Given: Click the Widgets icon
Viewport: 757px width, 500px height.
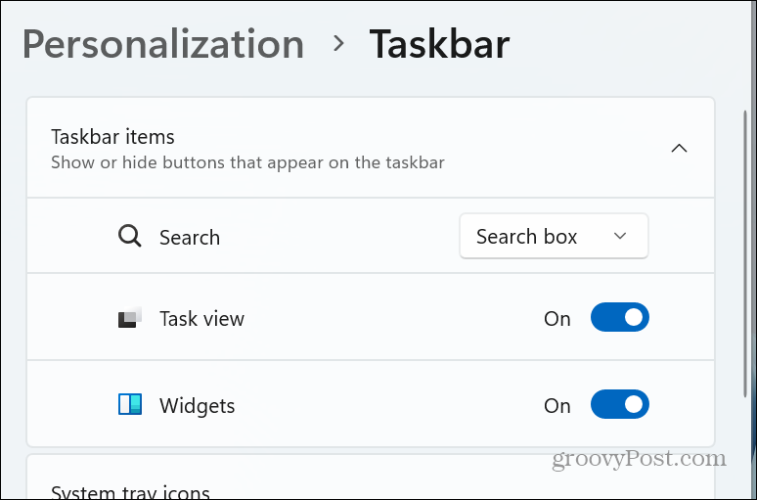Looking at the screenshot, I should (x=130, y=404).
